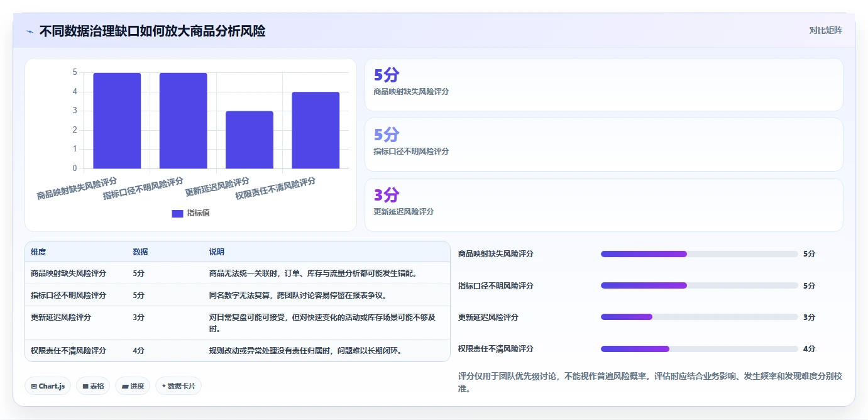Click the 商品映射缺失风险评分 chart bar

point(117,121)
